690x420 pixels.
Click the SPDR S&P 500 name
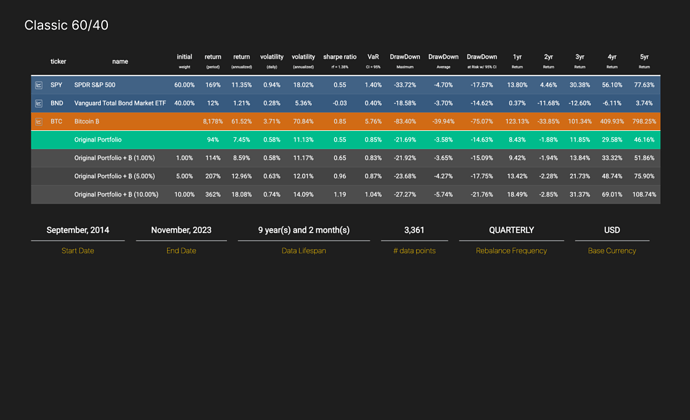(96, 86)
